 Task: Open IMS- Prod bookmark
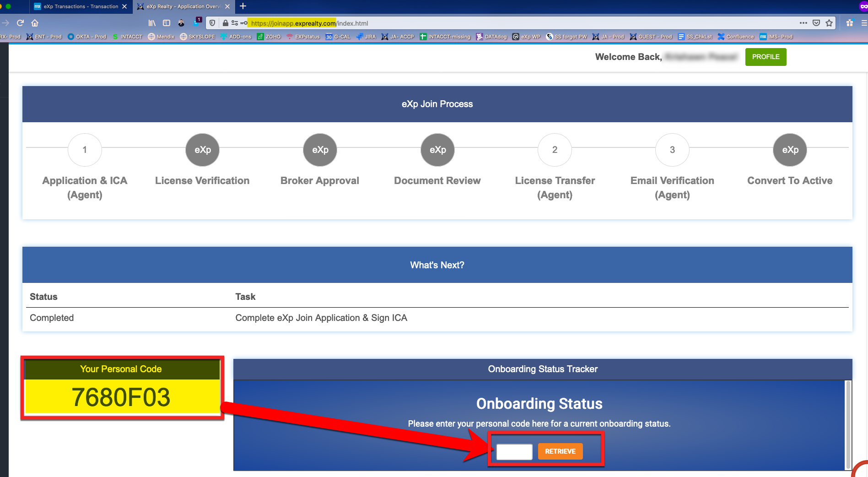point(776,37)
